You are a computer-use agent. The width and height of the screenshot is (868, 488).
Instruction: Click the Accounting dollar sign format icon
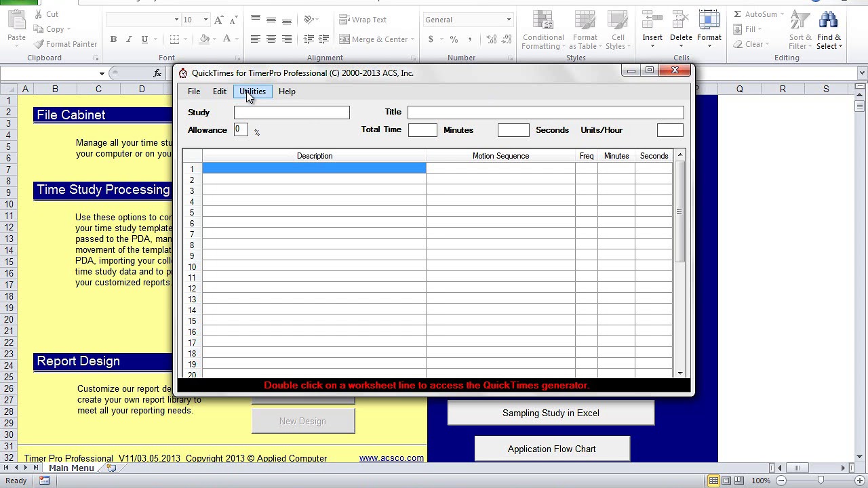pos(431,39)
